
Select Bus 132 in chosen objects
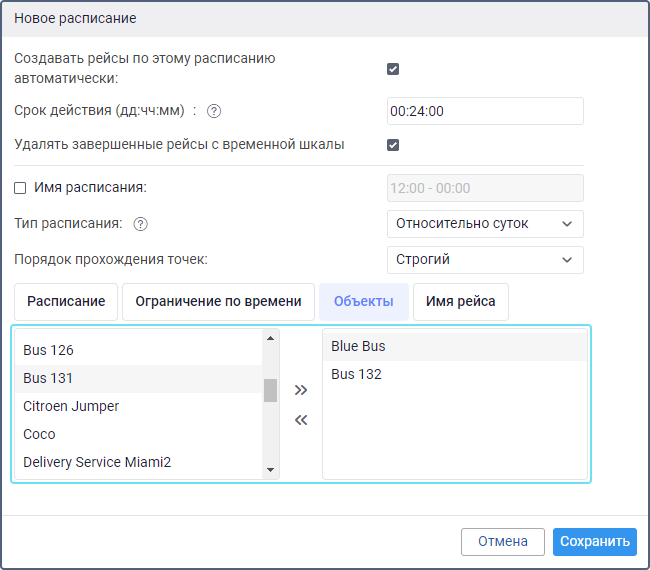pos(356,374)
